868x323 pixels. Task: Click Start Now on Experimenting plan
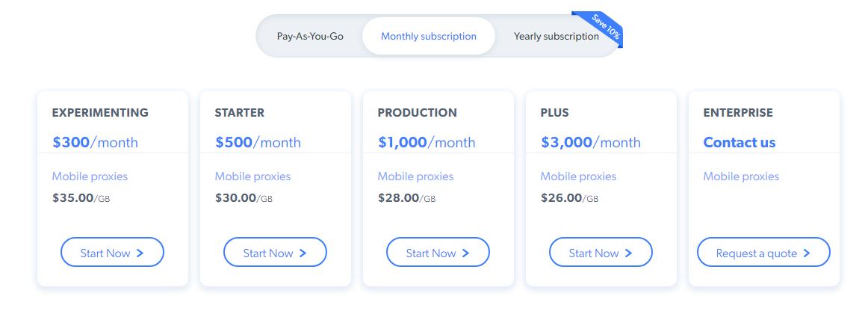pos(112,253)
